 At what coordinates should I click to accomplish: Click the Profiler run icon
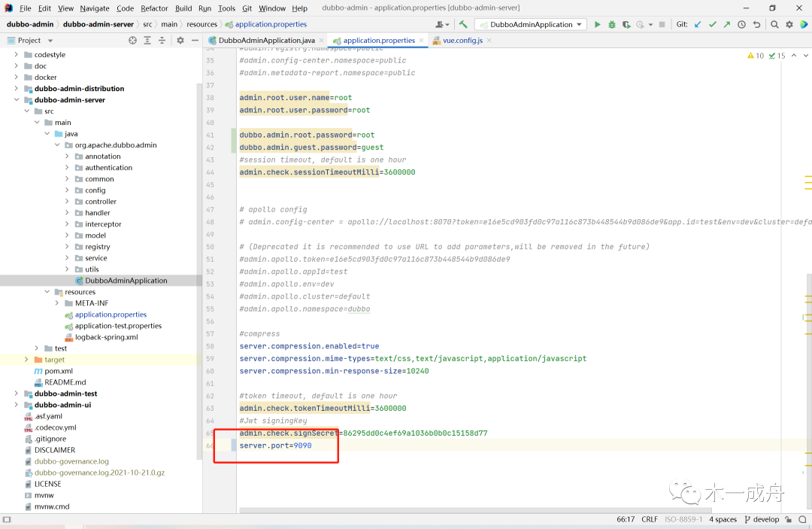pyautogui.click(x=640, y=24)
